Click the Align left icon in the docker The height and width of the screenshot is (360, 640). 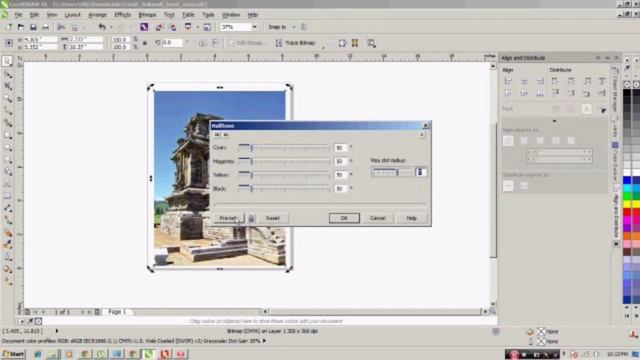pyautogui.click(x=508, y=81)
